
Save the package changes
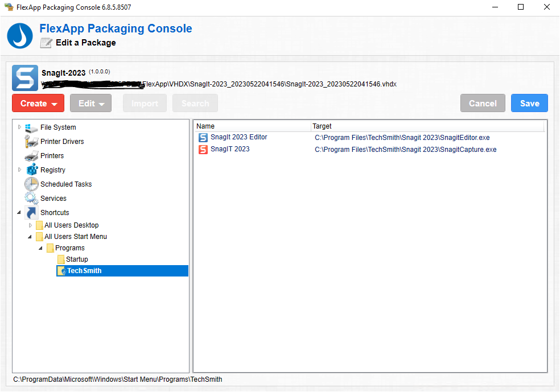[529, 103]
